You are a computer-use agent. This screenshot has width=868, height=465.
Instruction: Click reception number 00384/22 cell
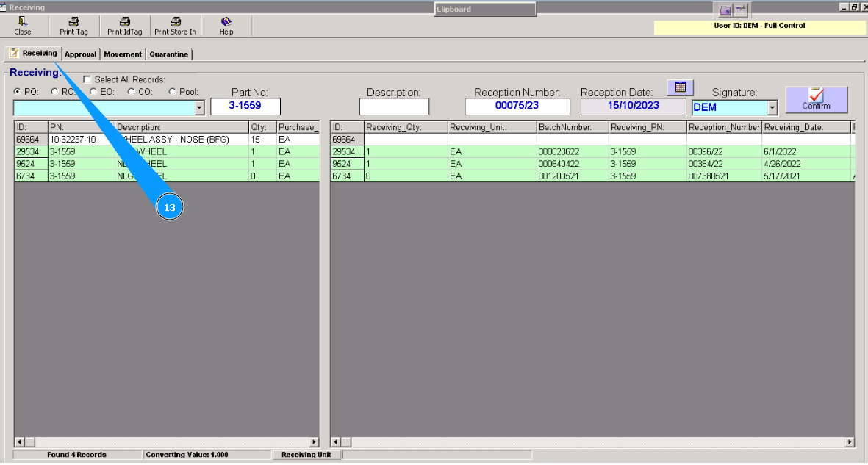[x=724, y=164]
